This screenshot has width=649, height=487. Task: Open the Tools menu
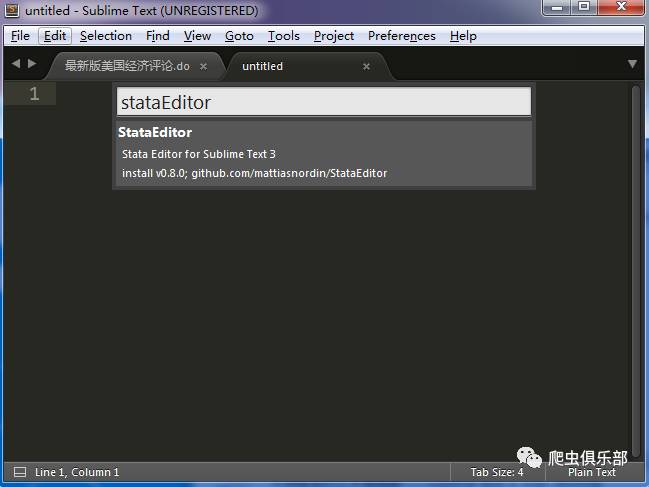point(284,36)
